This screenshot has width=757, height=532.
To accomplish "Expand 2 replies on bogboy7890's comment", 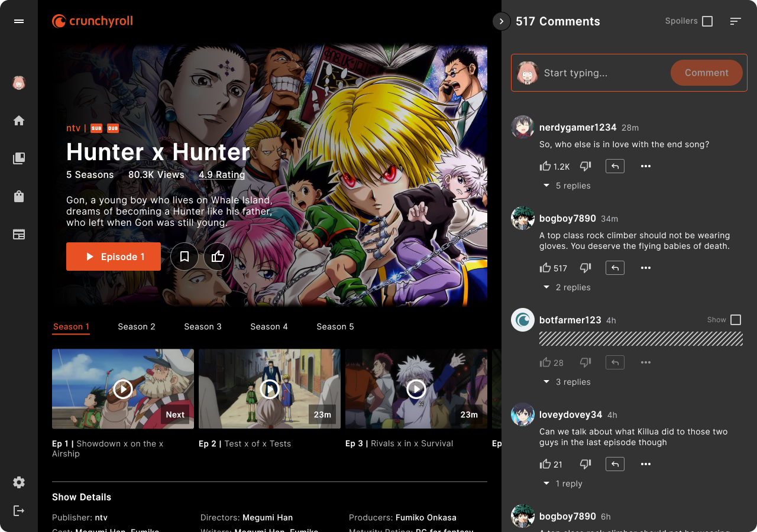I will pos(566,287).
